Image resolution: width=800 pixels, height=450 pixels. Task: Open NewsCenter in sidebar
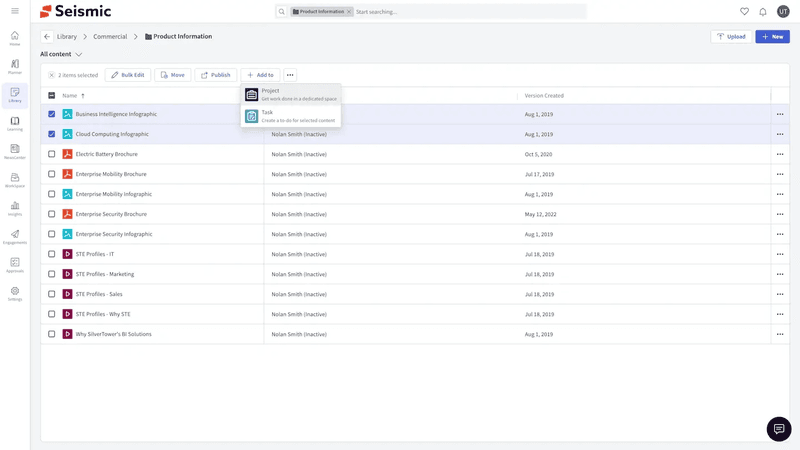(x=15, y=152)
